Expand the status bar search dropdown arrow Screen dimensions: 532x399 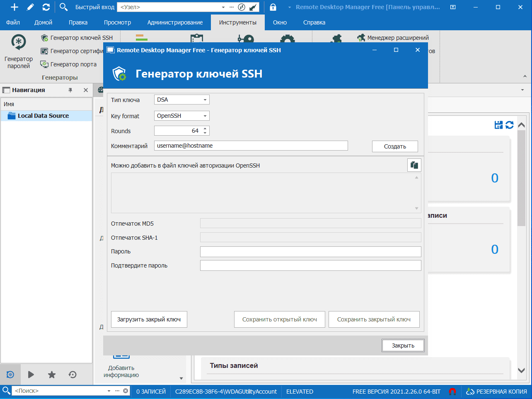(109, 391)
